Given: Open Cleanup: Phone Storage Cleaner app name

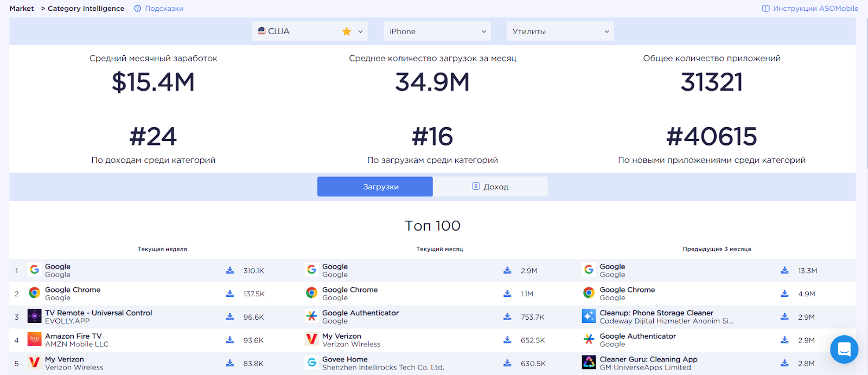Looking at the screenshot, I should 656,313.
